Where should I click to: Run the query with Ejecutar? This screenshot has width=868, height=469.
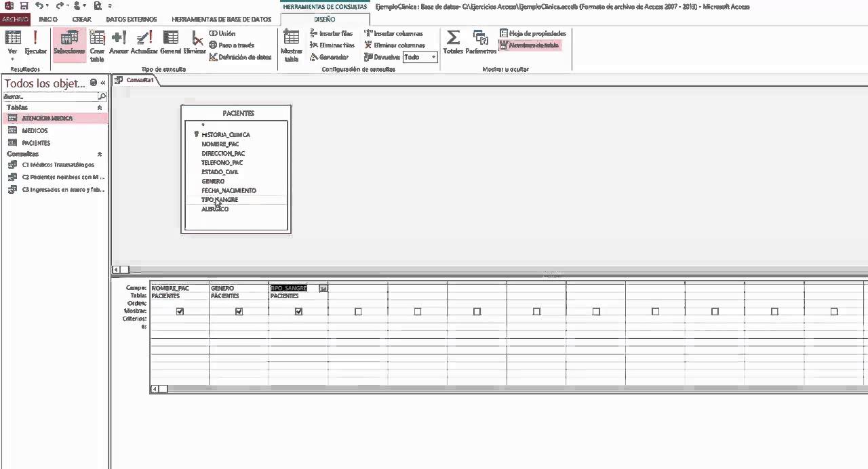[x=36, y=42]
